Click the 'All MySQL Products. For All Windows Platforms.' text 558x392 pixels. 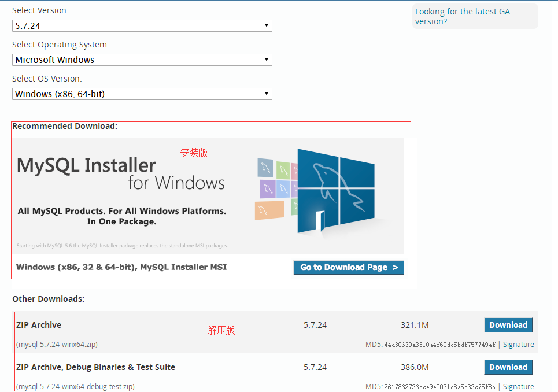(122, 211)
